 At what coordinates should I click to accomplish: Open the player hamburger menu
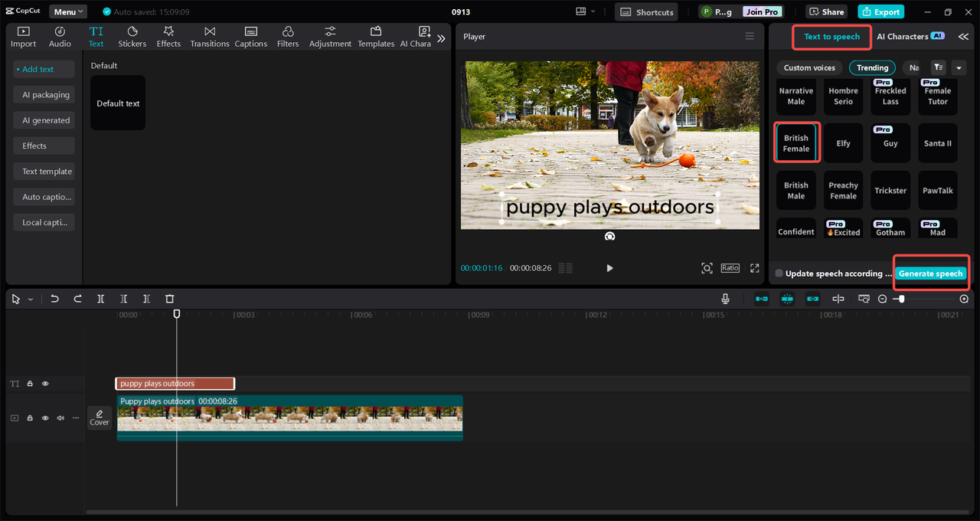(750, 36)
